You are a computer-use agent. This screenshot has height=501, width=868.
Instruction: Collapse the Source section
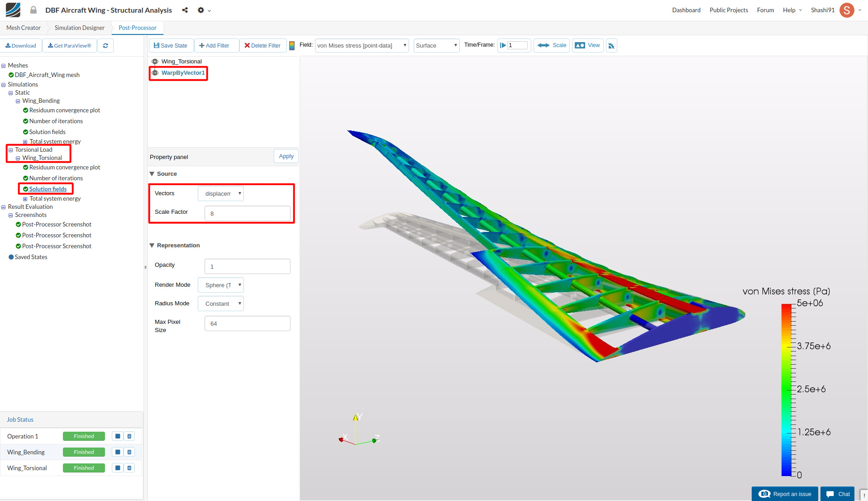(152, 174)
